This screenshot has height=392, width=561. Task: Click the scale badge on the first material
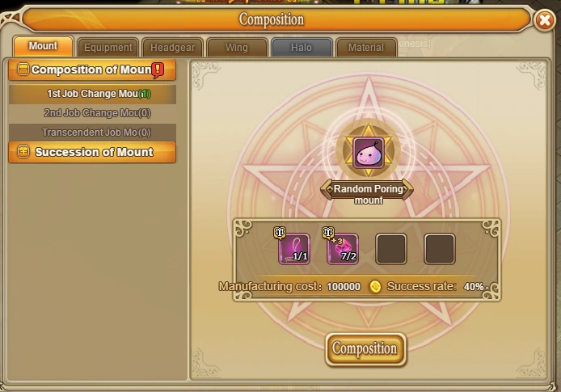280,232
